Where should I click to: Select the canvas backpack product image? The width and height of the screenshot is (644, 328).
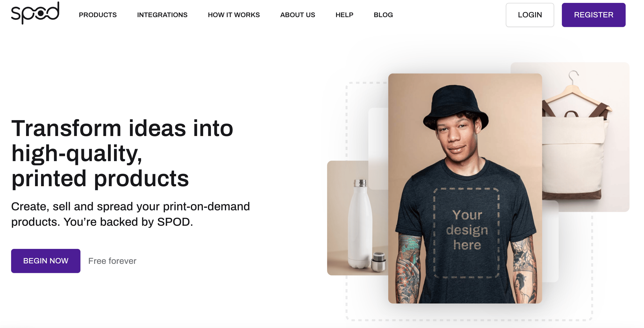coord(585,137)
